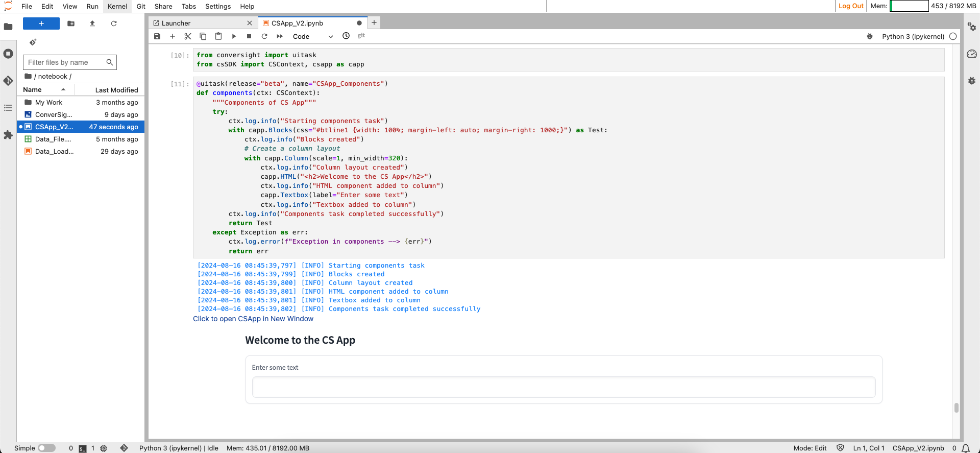Upload files using the upload icon
This screenshot has height=453, width=980.
pyautogui.click(x=92, y=23)
